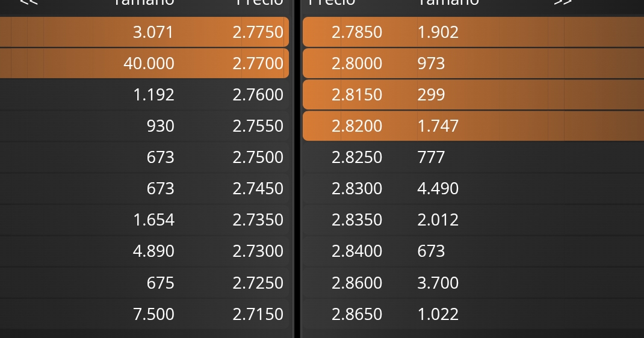Click the >> next levels arrow

pyautogui.click(x=563, y=2)
